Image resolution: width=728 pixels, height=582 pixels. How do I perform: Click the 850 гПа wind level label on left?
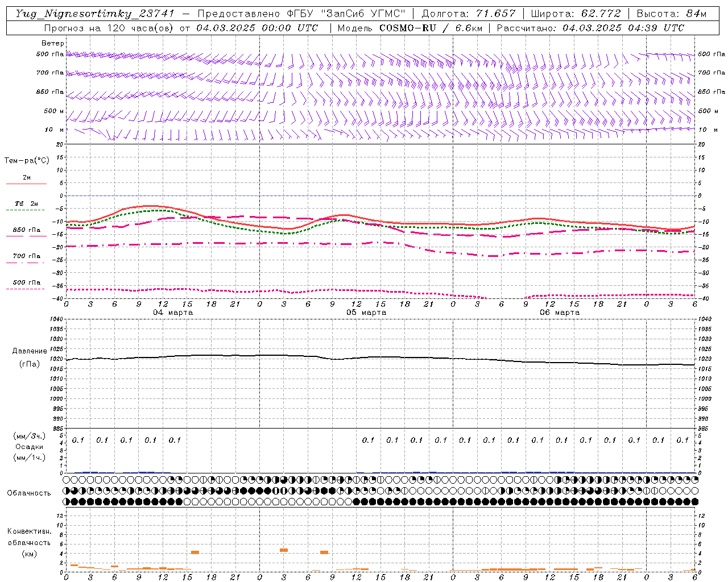tap(50, 92)
